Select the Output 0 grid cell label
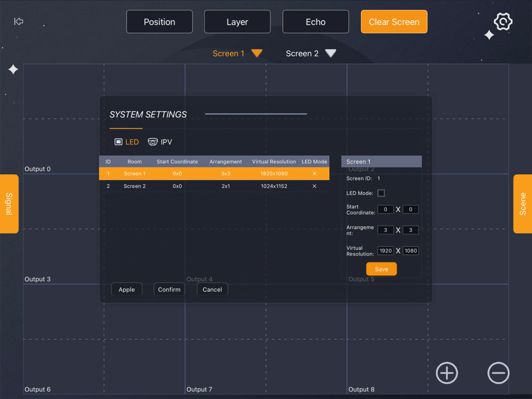The image size is (532, 399). click(x=38, y=169)
